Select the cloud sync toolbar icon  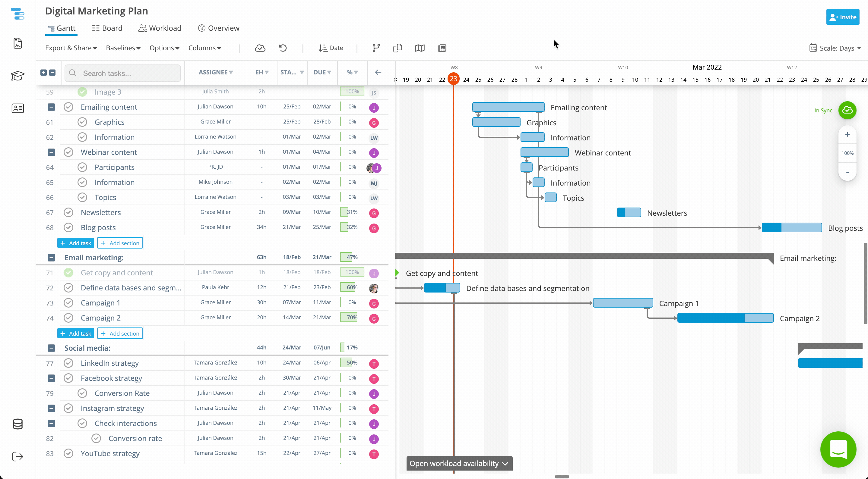(260, 48)
